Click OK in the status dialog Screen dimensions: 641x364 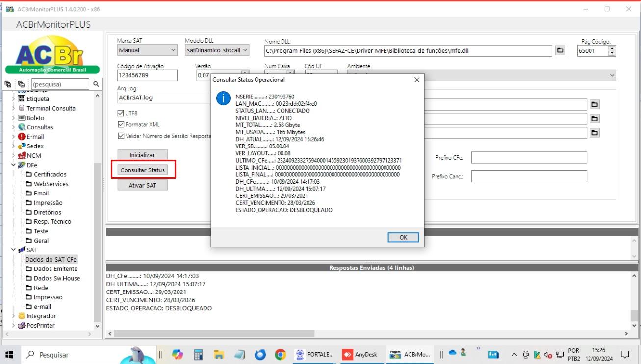click(x=403, y=237)
